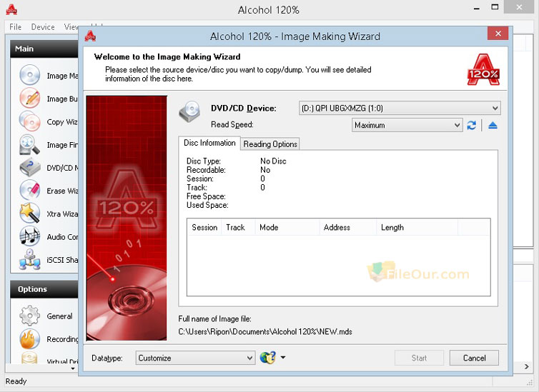Screen dimensions: 539x392
Task: Click the Options panel header
Action: pos(44,289)
